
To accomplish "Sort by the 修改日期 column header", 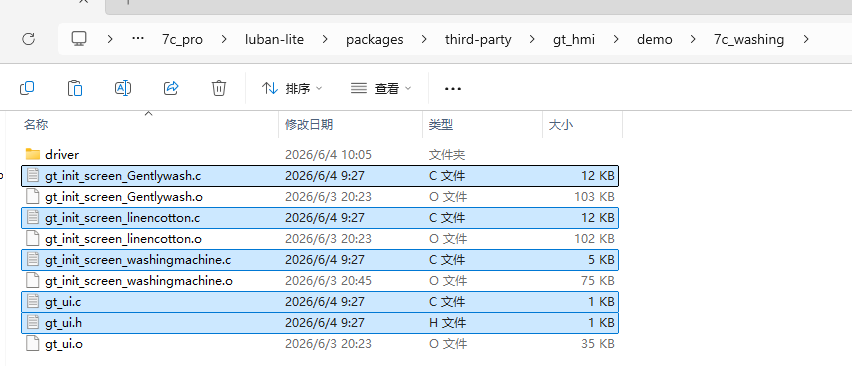I will tap(309, 124).
